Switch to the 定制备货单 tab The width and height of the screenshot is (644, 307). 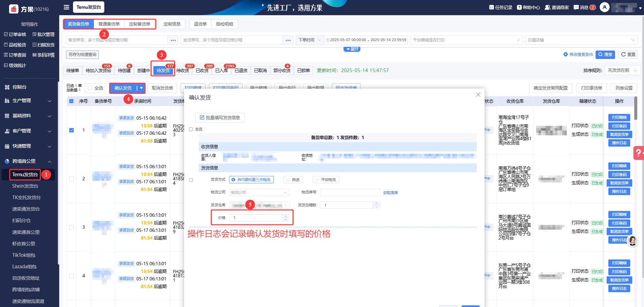coord(140,24)
